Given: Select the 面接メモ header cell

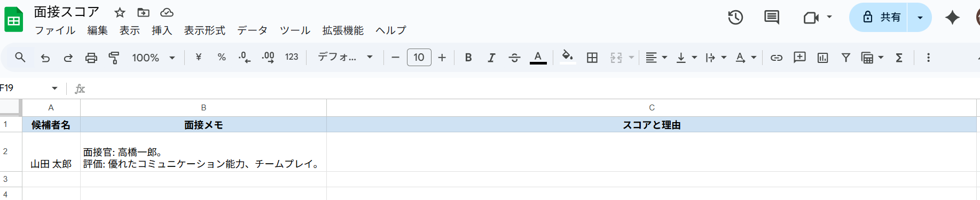Looking at the screenshot, I should pos(203,125).
